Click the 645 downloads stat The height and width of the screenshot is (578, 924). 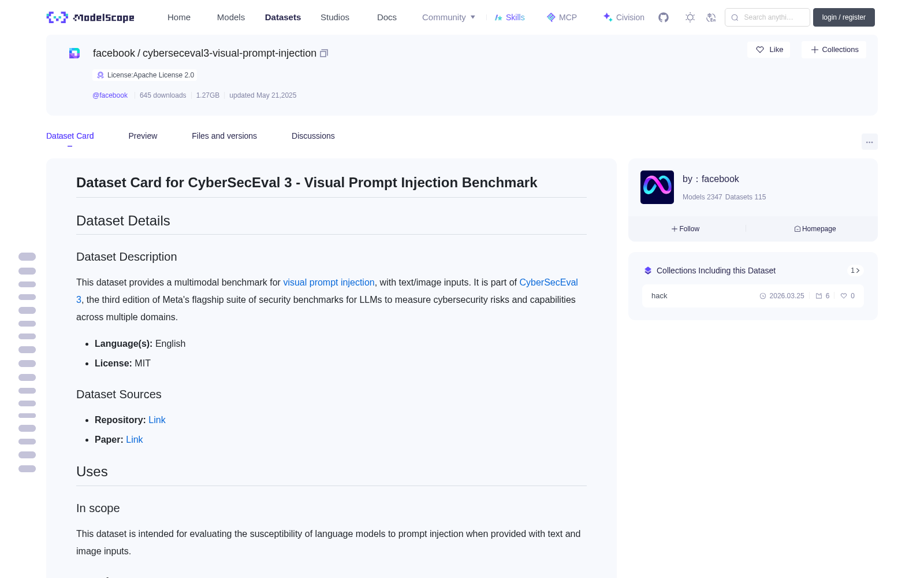(163, 95)
